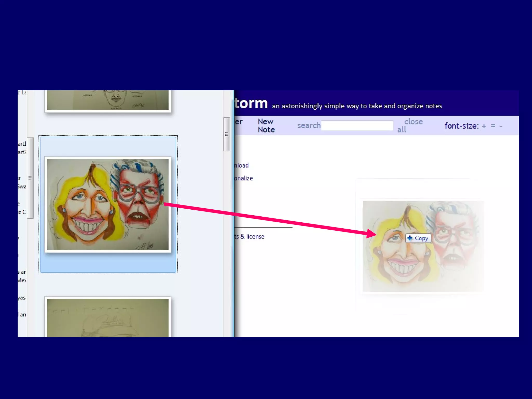Increase font size with plus sign
This screenshot has height=399, width=532.
pos(484,126)
